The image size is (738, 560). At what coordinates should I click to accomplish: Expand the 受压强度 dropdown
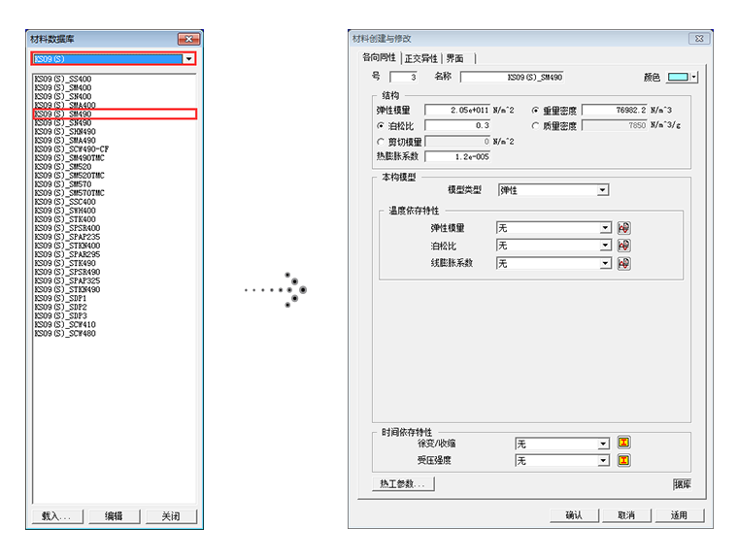pos(603,461)
